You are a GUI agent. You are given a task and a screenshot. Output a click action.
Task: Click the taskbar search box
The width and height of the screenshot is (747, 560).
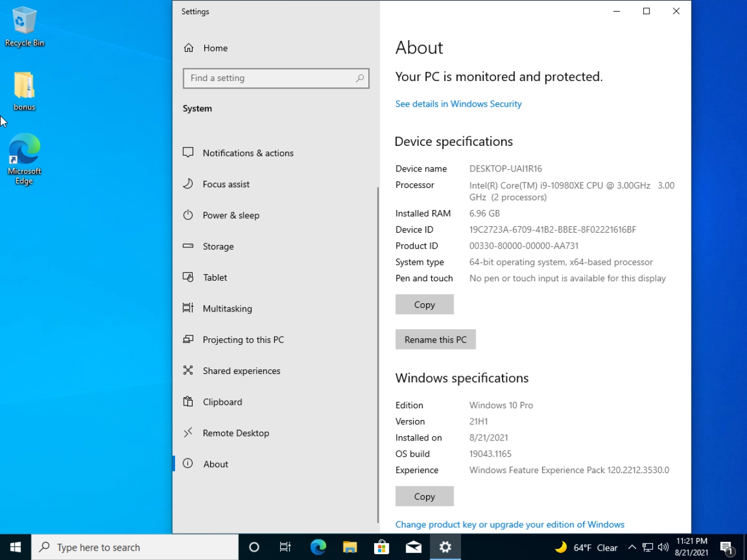135,547
